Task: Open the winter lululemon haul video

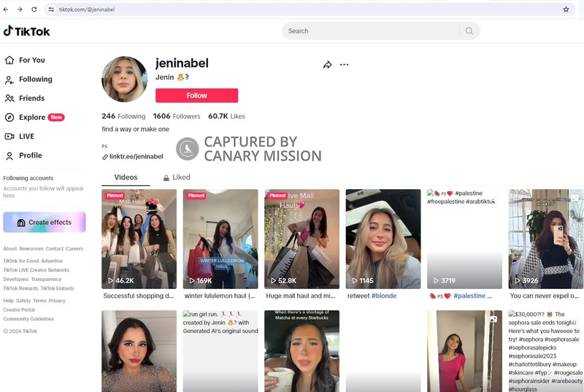Action: pos(220,239)
